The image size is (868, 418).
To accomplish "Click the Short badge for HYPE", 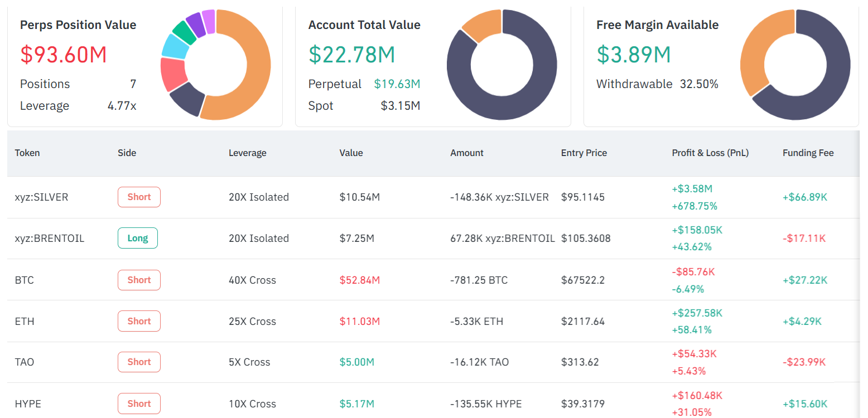I will [139, 403].
